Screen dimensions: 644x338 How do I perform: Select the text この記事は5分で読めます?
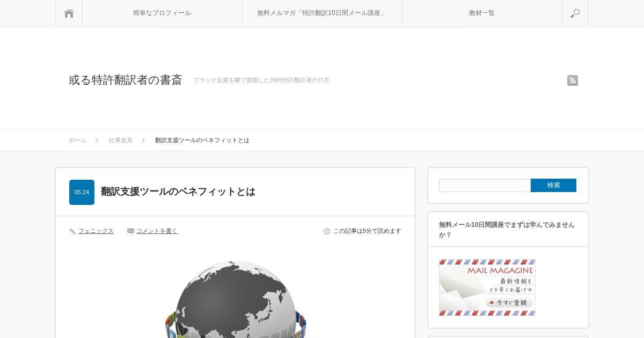tap(367, 231)
